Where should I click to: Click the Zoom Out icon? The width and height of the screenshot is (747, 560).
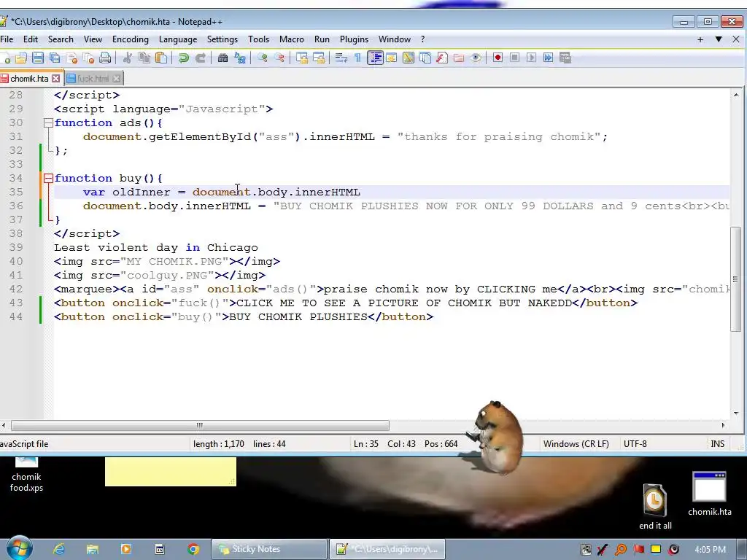(279, 58)
